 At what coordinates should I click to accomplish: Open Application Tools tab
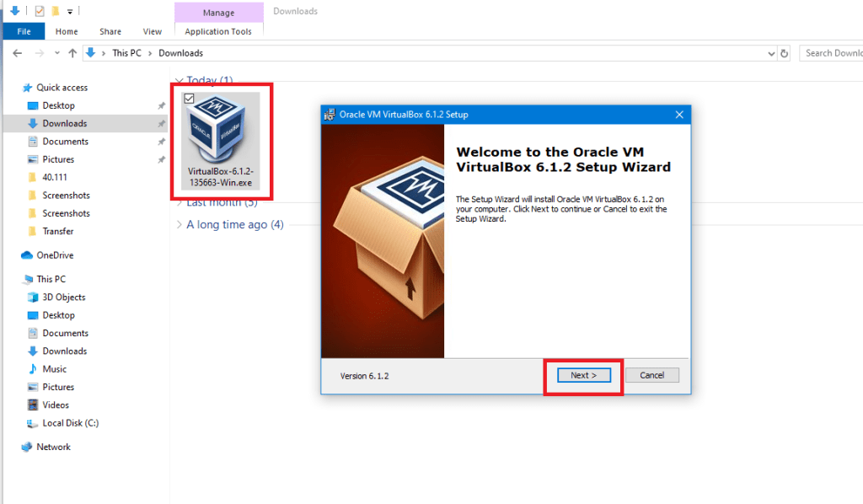(218, 31)
